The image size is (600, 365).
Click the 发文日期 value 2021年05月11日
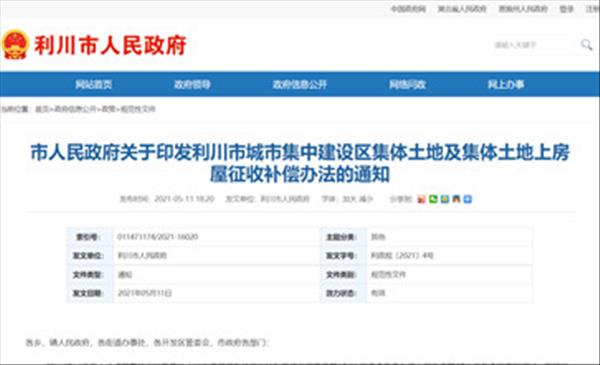click(145, 293)
